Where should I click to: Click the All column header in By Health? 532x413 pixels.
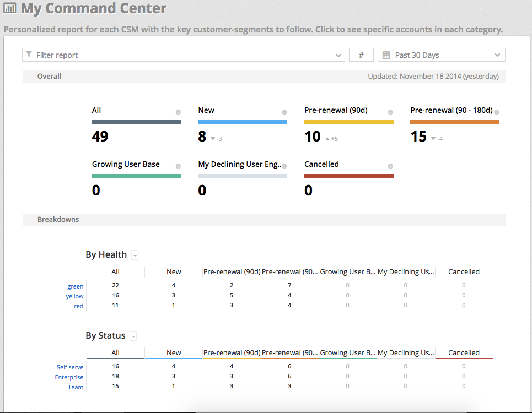(x=115, y=271)
